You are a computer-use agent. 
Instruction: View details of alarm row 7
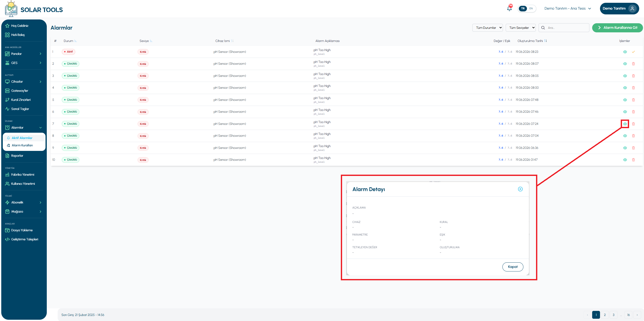625,124
